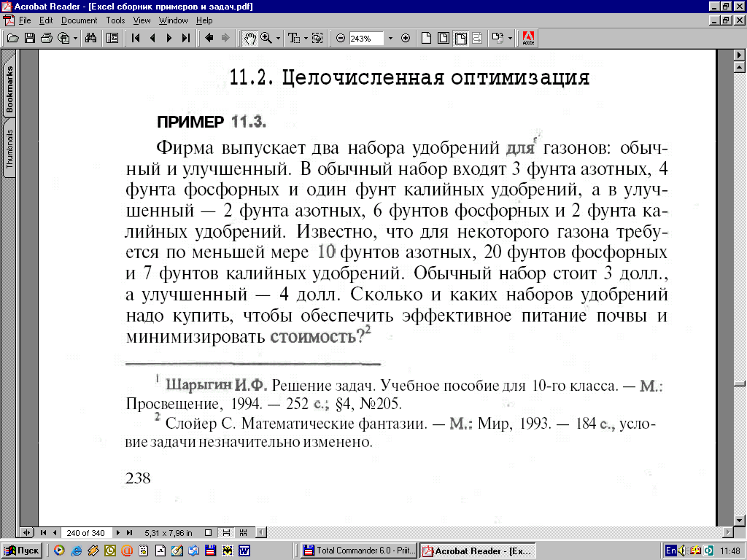Click the Zoom Out minus button
This screenshot has width=747, height=560.
point(340,38)
